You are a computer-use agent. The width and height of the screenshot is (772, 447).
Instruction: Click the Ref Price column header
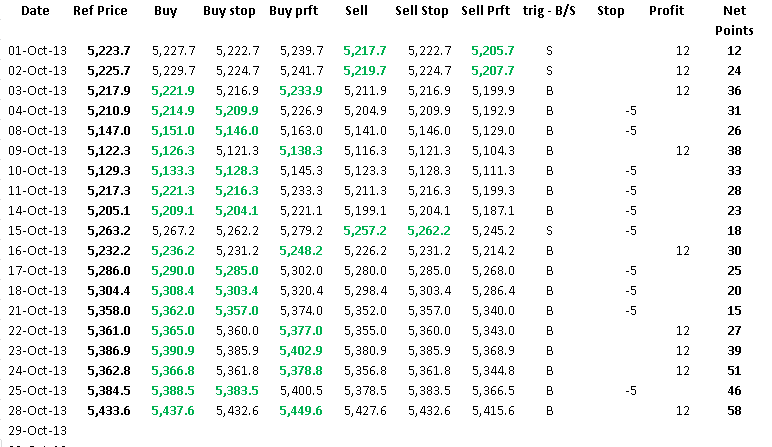click(x=100, y=11)
